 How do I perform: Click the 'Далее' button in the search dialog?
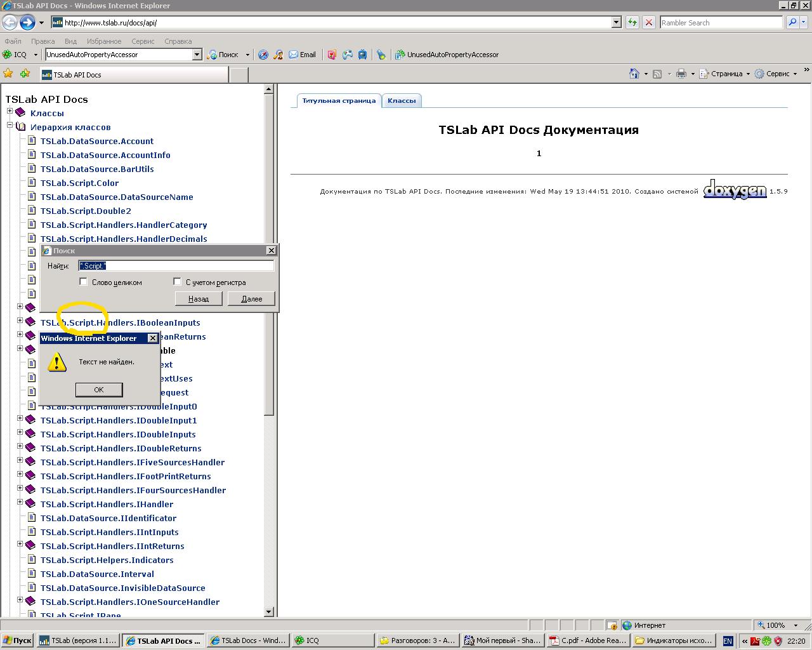pyautogui.click(x=252, y=298)
